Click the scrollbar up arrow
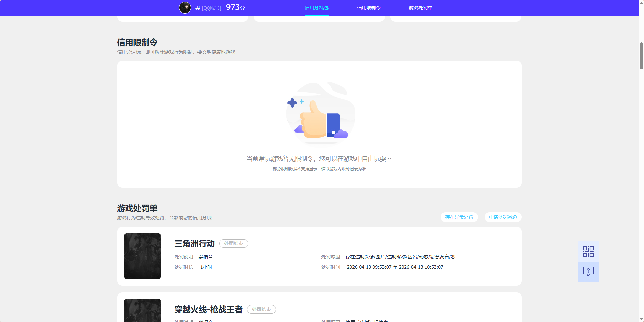The height and width of the screenshot is (322, 644). pos(641,3)
